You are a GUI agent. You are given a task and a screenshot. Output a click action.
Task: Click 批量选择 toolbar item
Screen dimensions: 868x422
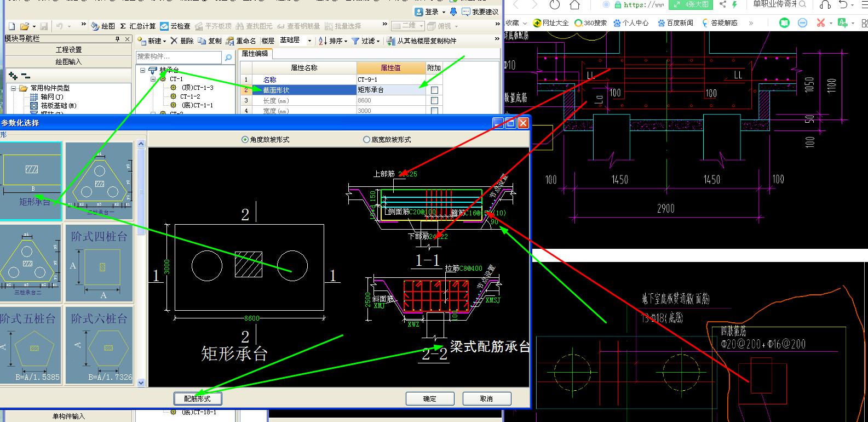pyautogui.click(x=343, y=26)
